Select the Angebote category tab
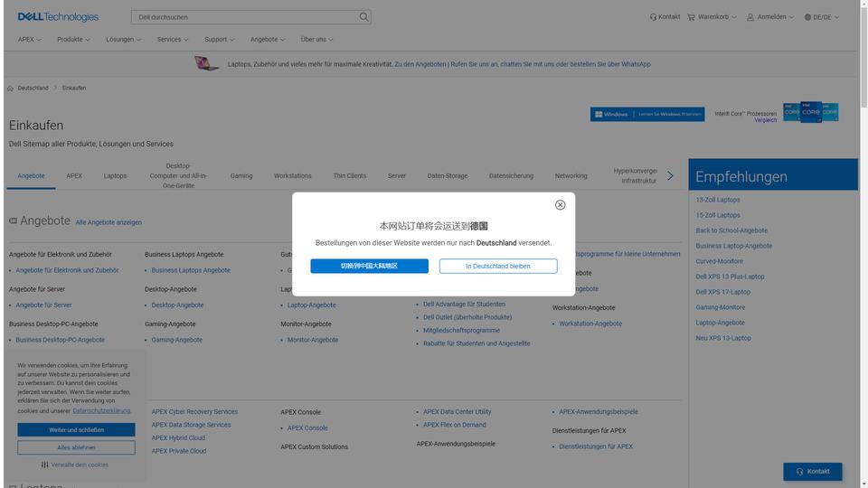This screenshot has height=488, width=868. [x=31, y=176]
